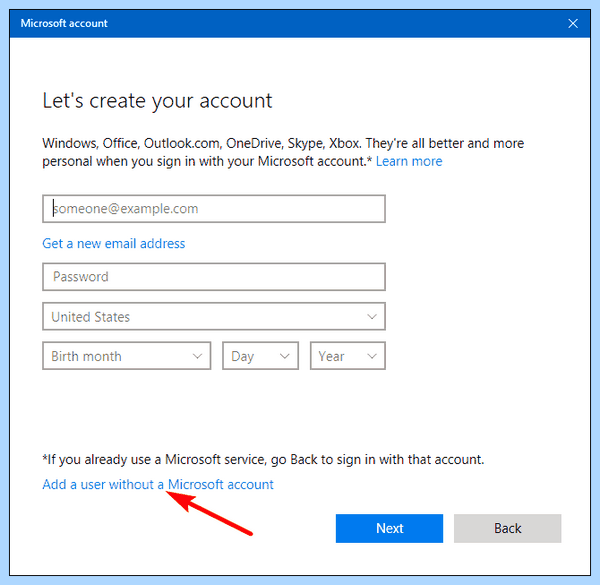The width and height of the screenshot is (600, 585).
Task: Click the email address input field
Action: coord(214,209)
